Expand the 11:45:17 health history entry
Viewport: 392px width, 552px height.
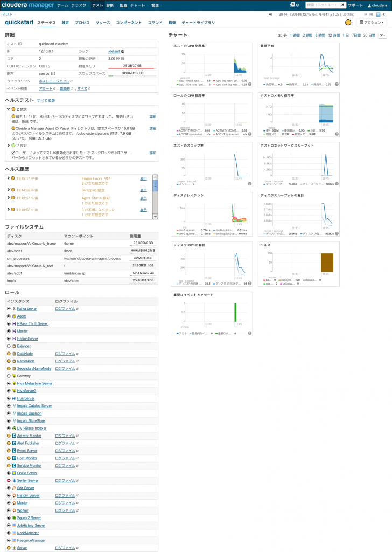pos(8,178)
